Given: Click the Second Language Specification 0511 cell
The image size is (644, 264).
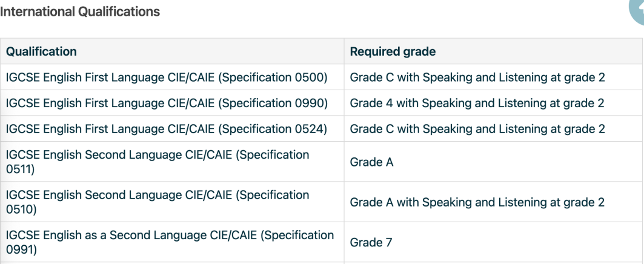Looking at the screenshot, I should coord(172,162).
